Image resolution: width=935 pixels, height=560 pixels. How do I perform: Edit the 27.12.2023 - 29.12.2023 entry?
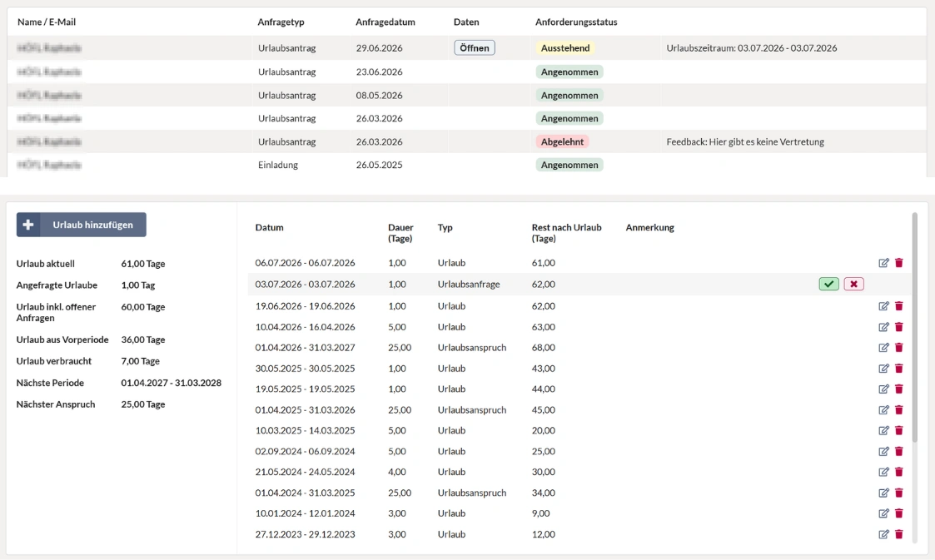[x=883, y=534]
